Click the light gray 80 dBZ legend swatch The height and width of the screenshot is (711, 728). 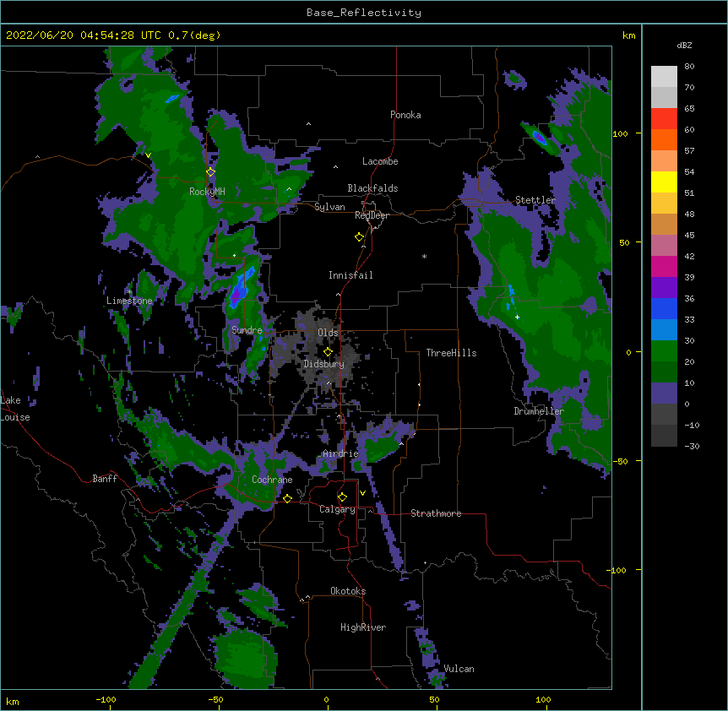(664, 76)
